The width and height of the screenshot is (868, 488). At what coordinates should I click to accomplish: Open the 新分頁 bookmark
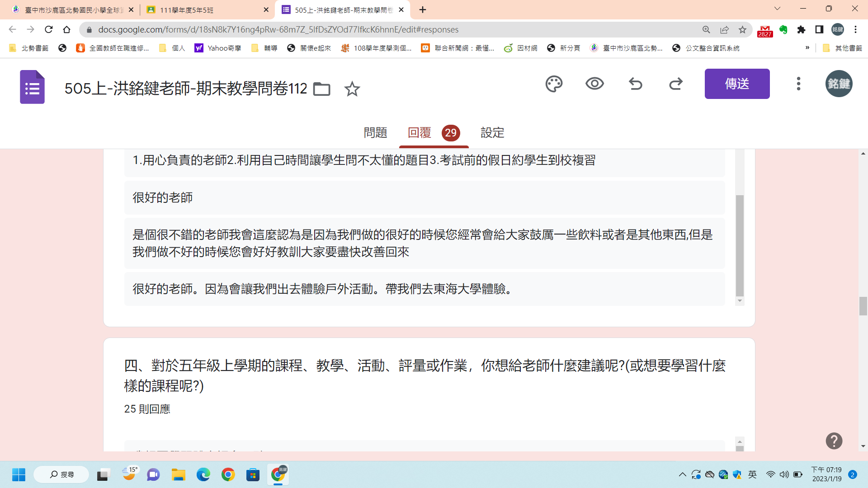click(563, 48)
